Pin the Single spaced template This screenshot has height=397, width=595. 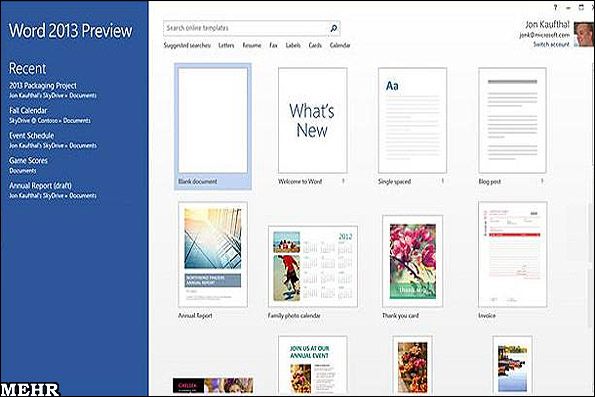coord(442,181)
